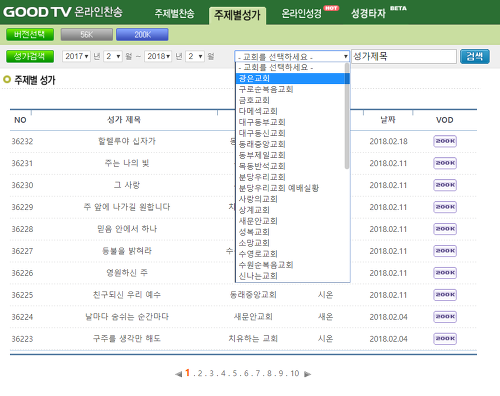Go to previous page arrow in pagination

coord(179,374)
